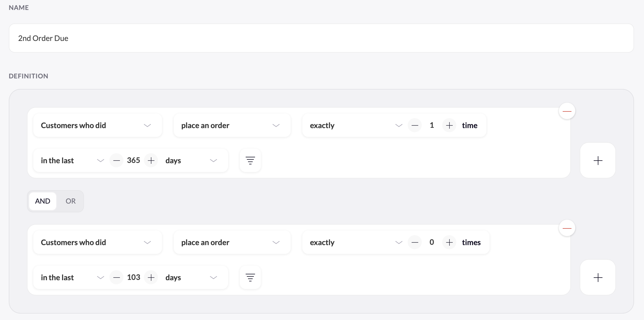Increase the 103 days value with plus

pos(151,277)
